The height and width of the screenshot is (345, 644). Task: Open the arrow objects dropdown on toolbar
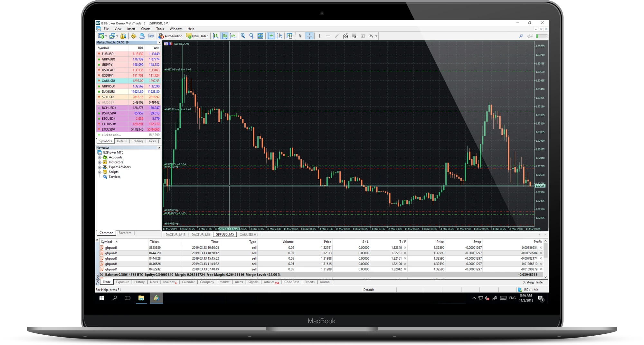376,36
